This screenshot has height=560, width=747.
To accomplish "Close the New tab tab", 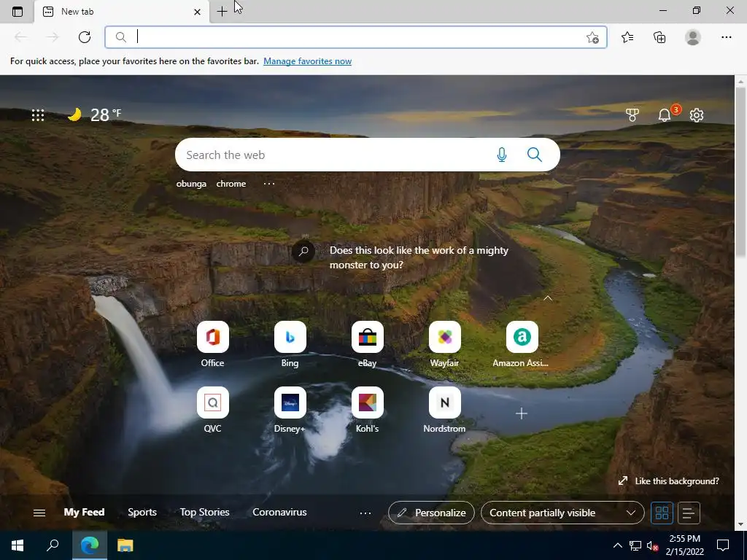I will (197, 12).
